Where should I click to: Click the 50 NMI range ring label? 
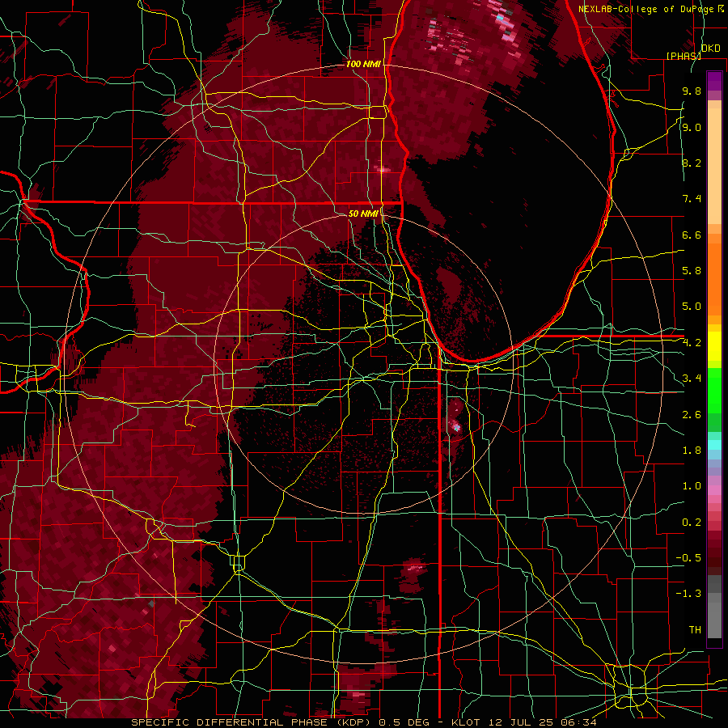363,214
